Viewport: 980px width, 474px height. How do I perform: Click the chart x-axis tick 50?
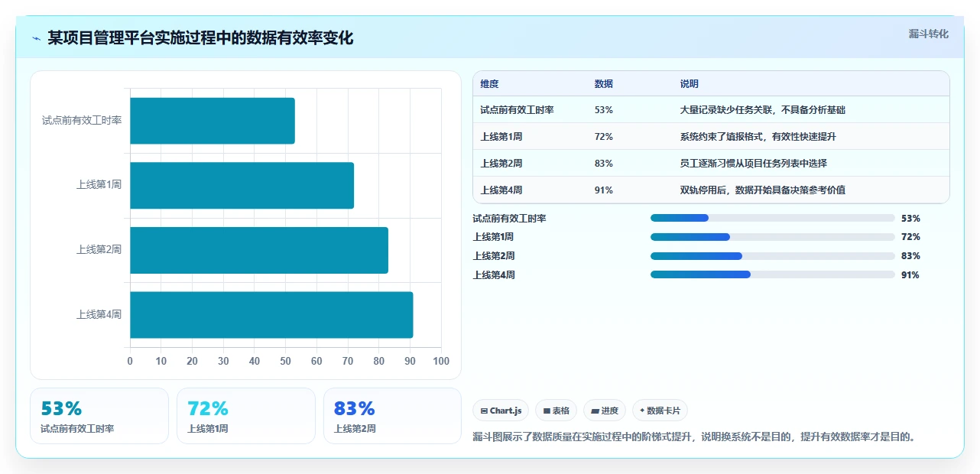point(285,362)
